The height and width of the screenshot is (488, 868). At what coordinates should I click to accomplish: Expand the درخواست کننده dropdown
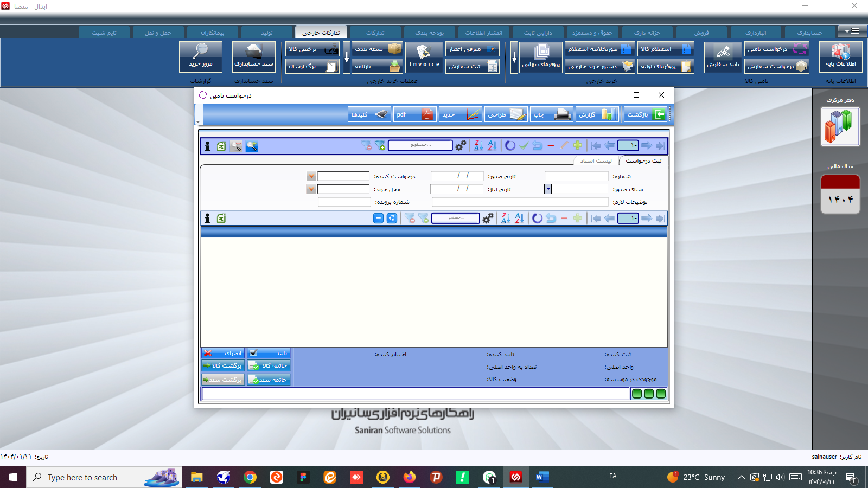311,176
